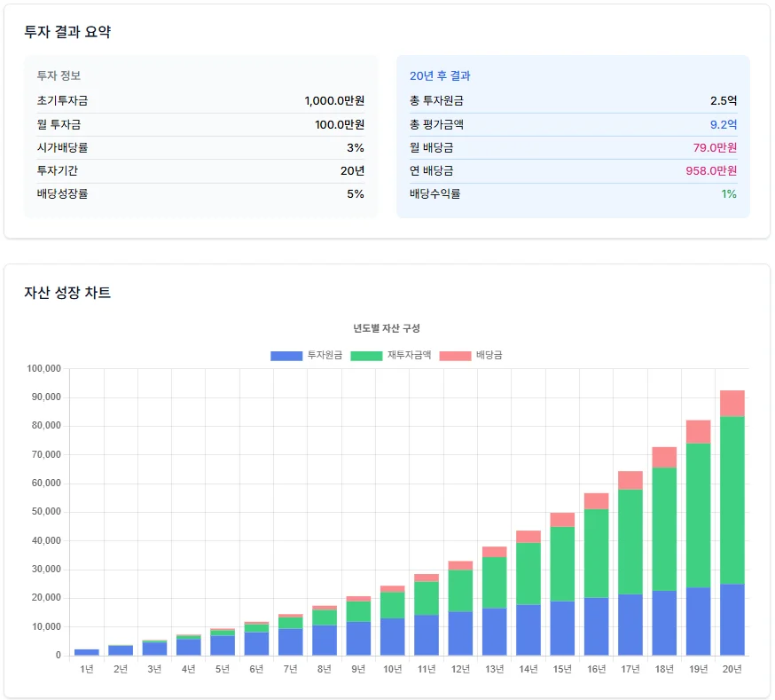Click the 연 배당금 value 958.0만원

click(x=710, y=170)
